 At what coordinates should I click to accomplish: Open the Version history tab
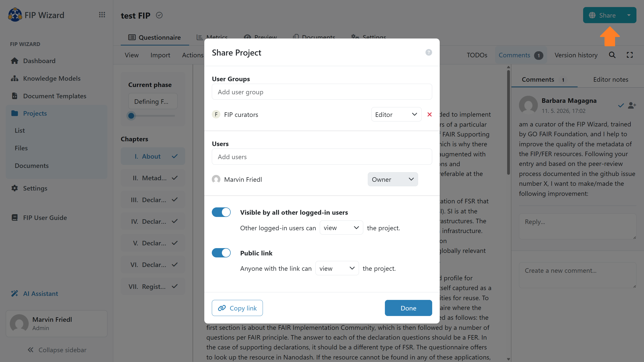click(x=576, y=55)
